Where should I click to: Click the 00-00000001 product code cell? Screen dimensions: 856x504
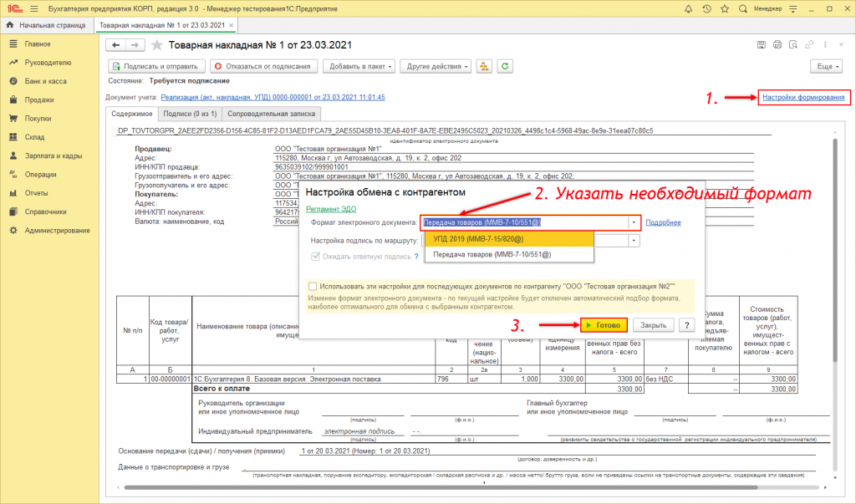click(171, 379)
